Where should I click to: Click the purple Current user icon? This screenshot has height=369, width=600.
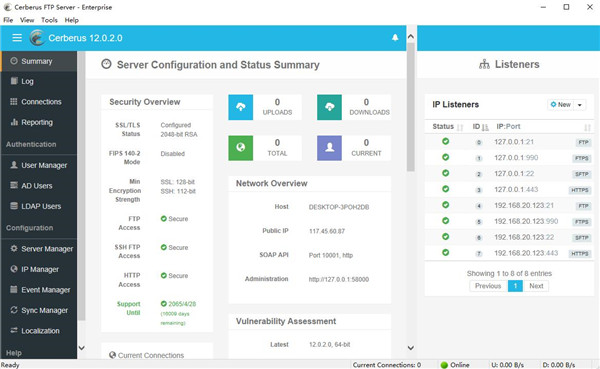(329, 148)
